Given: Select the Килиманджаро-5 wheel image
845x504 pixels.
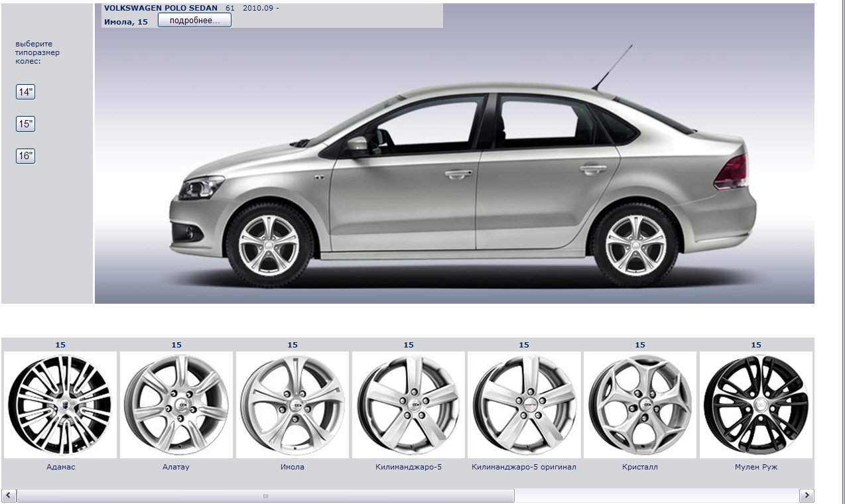Looking at the screenshot, I should click(409, 405).
